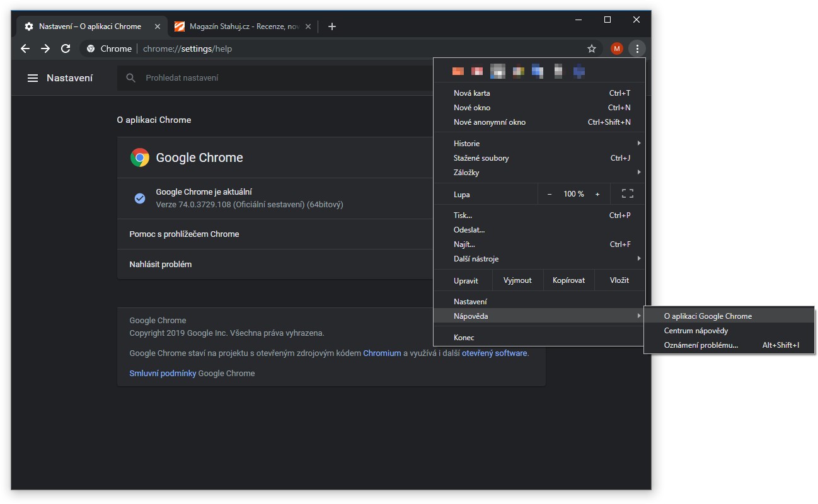Image resolution: width=818 pixels, height=504 pixels.
Task: Open the Smluvní podmínky link
Action: coord(163,374)
